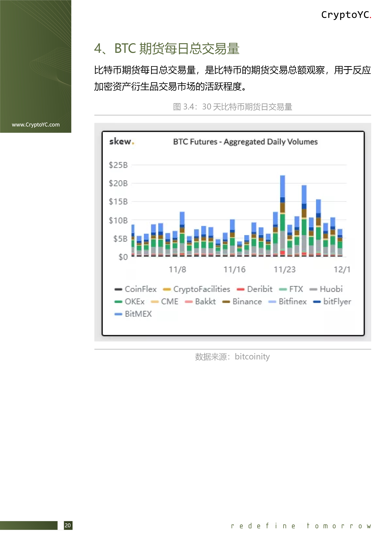Click the 11/8 x-axis date label

click(x=178, y=270)
